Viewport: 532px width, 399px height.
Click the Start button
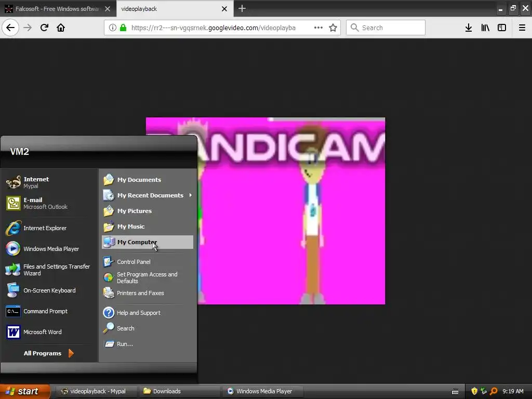coord(25,391)
